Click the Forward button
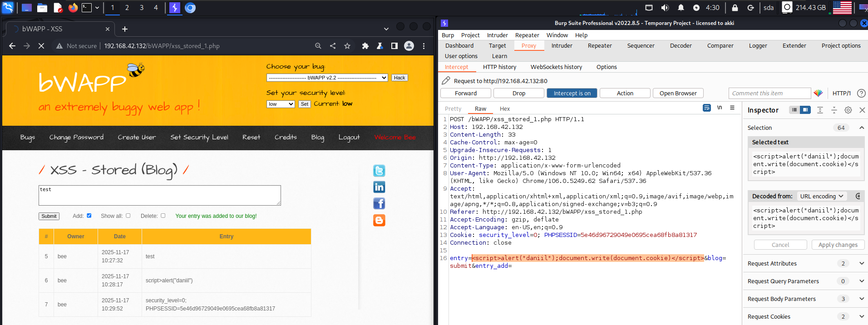The height and width of the screenshot is (325, 868). tap(465, 93)
